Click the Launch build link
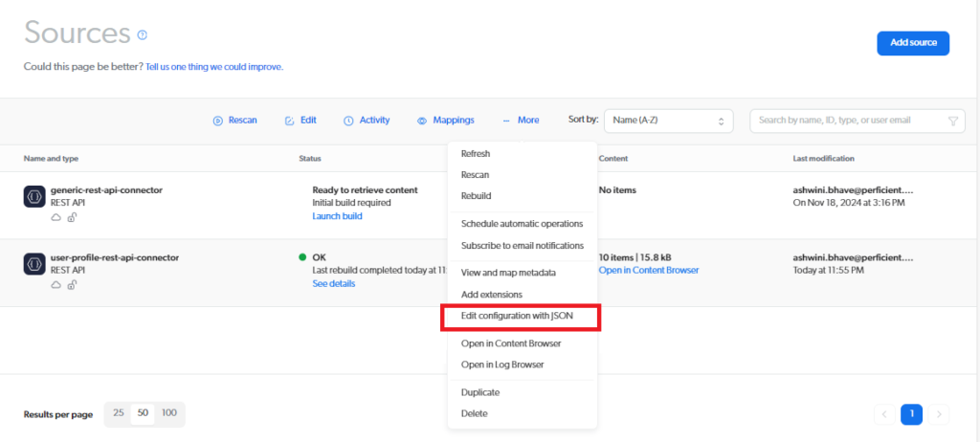Image resolution: width=980 pixels, height=442 pixels. click(337, 216)
